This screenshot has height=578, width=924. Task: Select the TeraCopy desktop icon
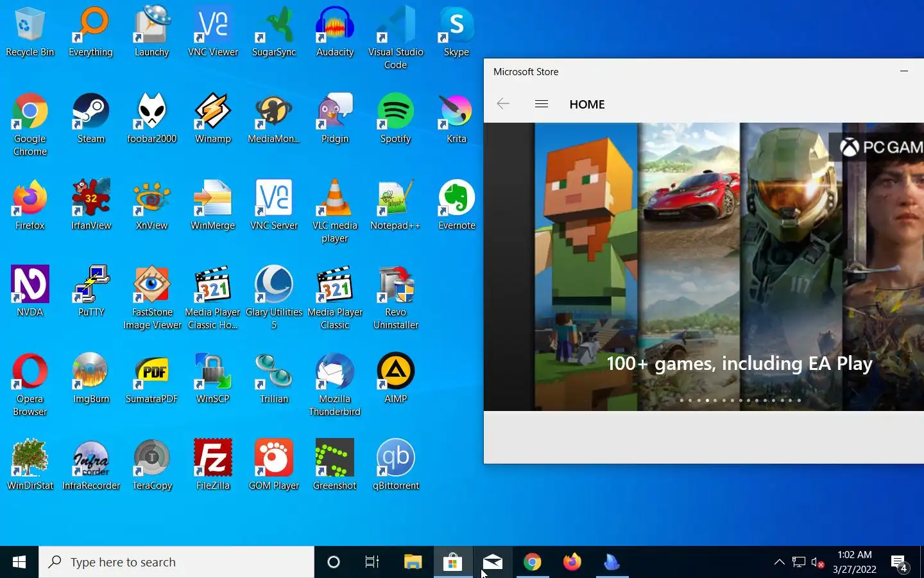pyautogui.click(x=151, y=466)
